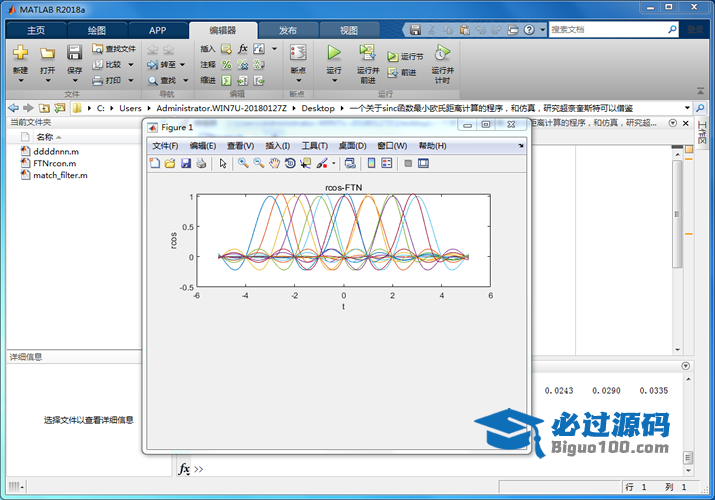Image resolution: width=715 pixels, height=500 pixels.
Task: Select file ddddnnn.m in current folder
Action: click(x=56, y=151)
